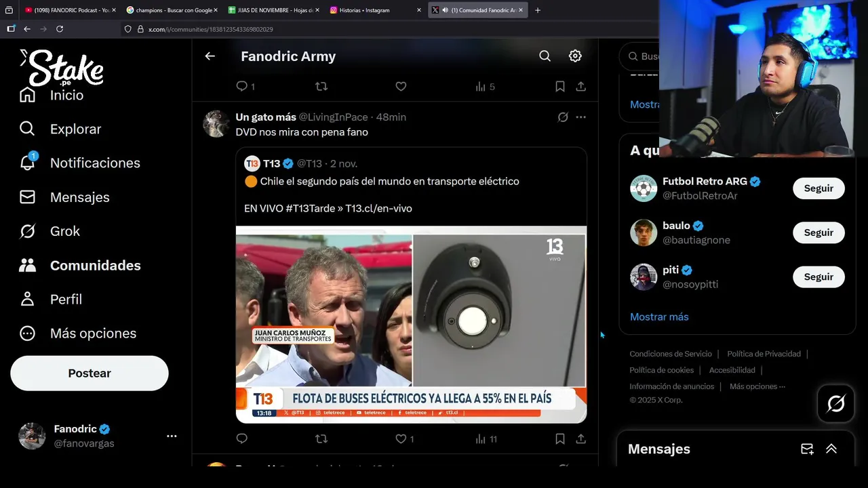Viewport: 868px width, 488px height.
Task: View stats showing 5 views
Action: pyautogui.click(x=485, y=86)
